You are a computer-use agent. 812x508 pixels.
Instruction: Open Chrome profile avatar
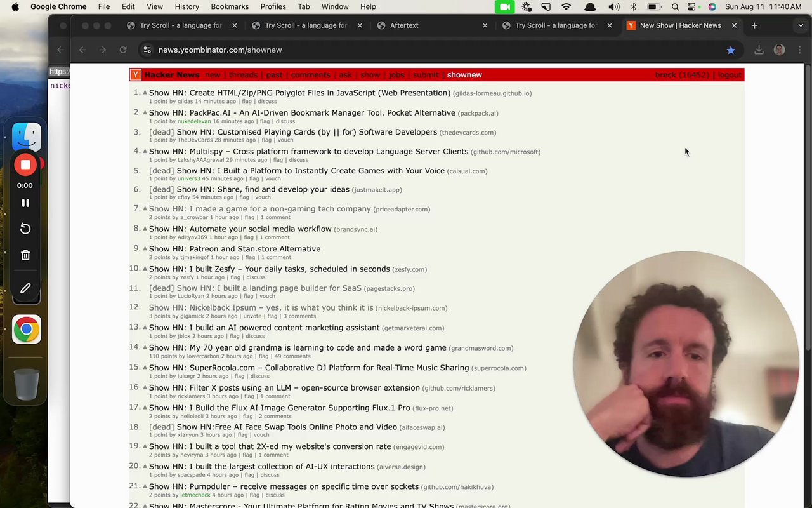(x=780, y=50)
